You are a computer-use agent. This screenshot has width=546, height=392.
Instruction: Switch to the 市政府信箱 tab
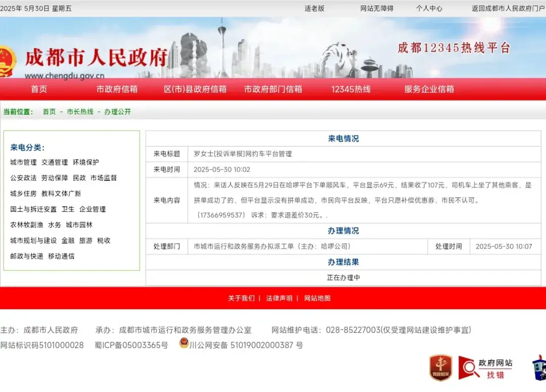point(117,89)
